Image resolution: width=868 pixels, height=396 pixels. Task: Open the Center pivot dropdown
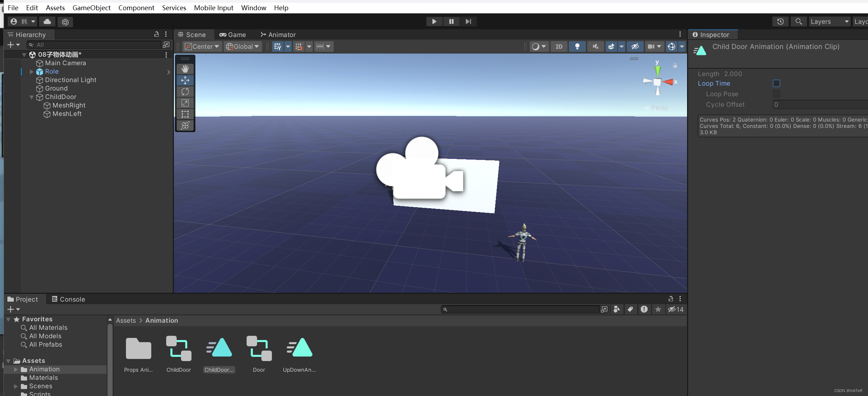pyautogui.click(x=202, y=47)
